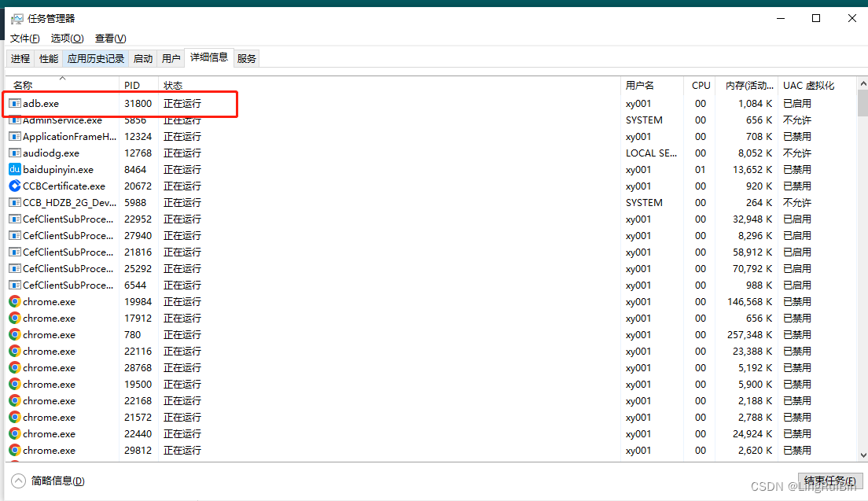Screen dimensions: 868x501
Task: Click the vertical scrollbar thumb
Action: pyautogui.click(x=863, y=103)
